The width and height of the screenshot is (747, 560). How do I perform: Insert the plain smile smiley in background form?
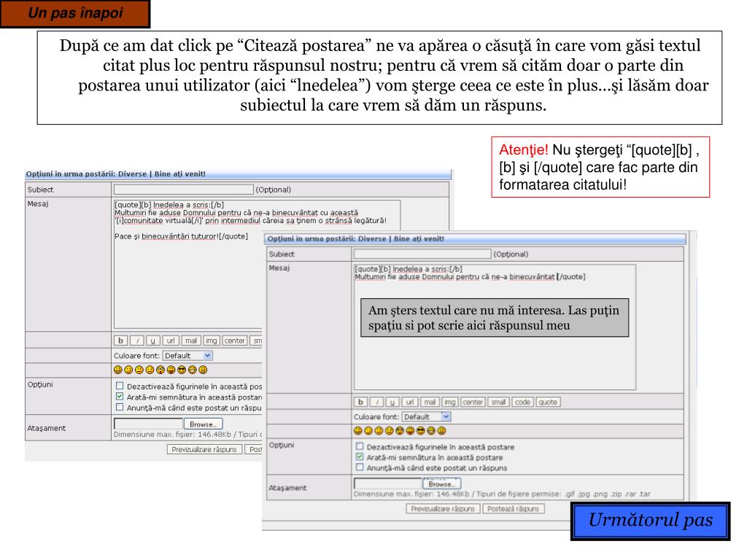click(139, 370)
